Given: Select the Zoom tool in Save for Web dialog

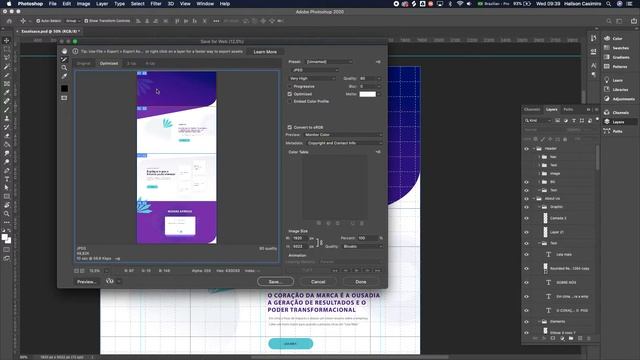Looking at the screenshot, I should [x=64, y=68].
